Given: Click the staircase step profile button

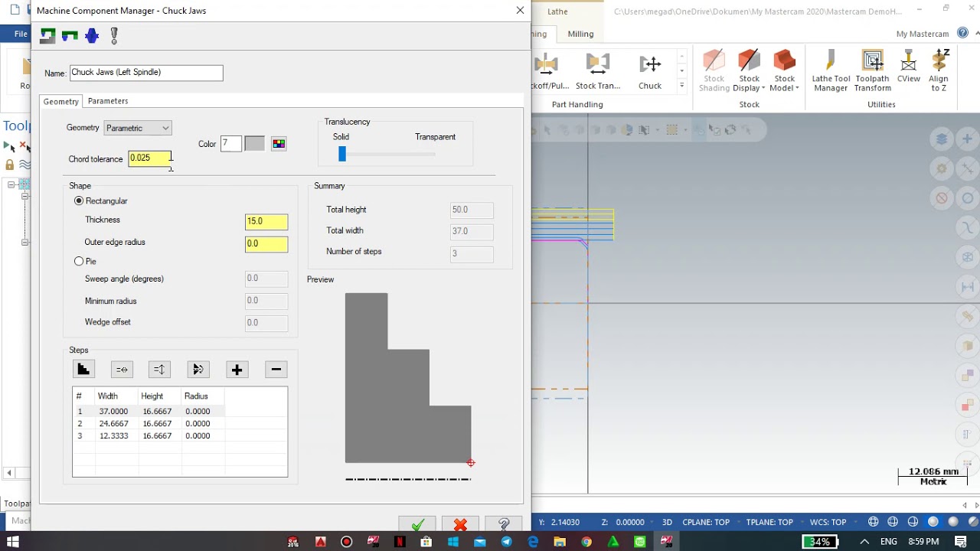Looking at the screenshot, I should coord(83,370).
